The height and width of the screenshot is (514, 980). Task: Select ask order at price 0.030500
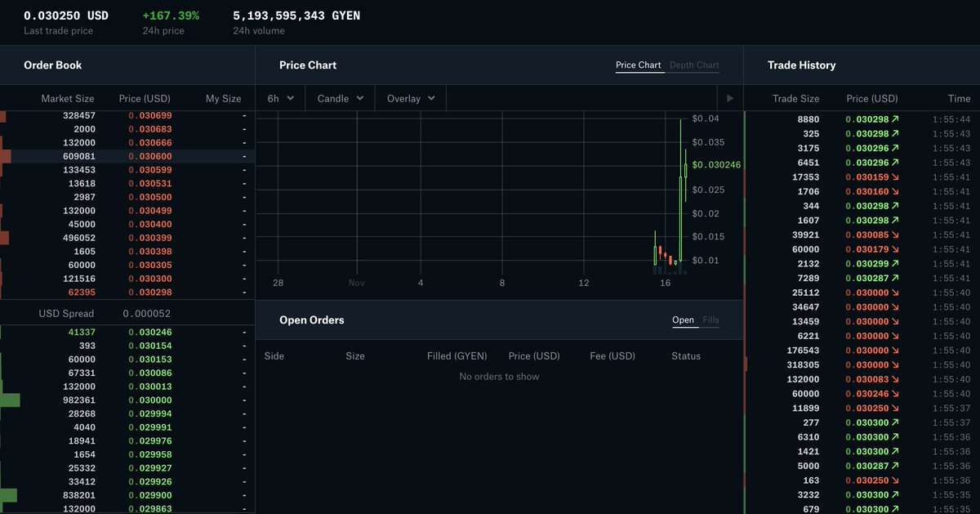[x=127, y=197]
